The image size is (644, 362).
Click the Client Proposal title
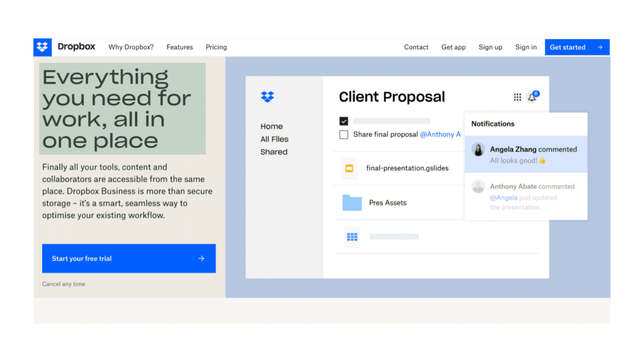pyautogui.click(x=392, y=97)
